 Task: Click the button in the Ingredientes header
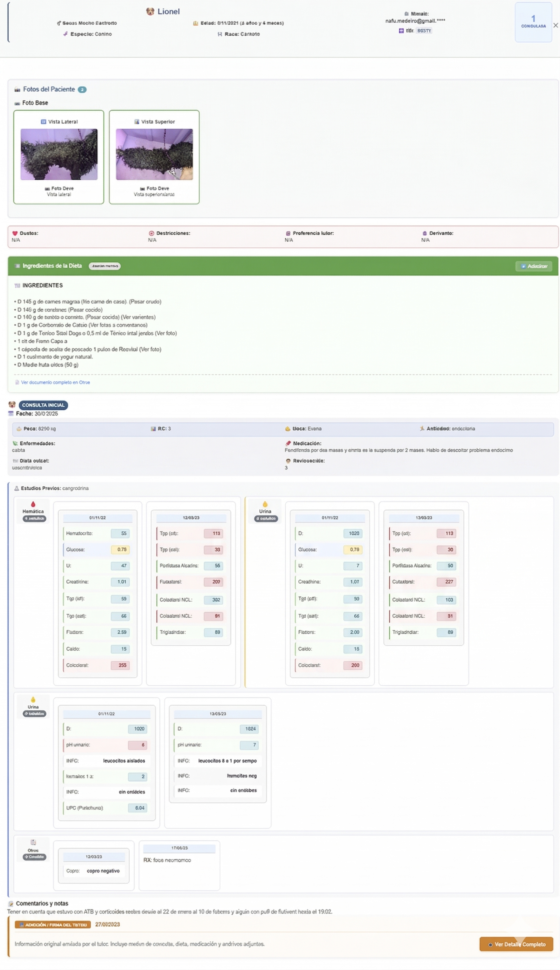[x=534, y=266]
